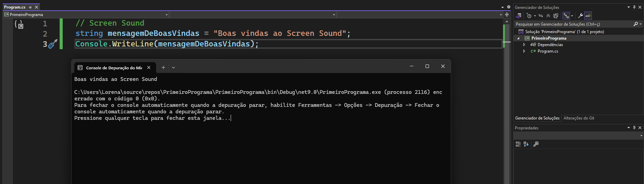644x184 pixels.
Task: Select the PrimeiroPrograma project in Solution Explorer
Action: (x=549, y=38)
